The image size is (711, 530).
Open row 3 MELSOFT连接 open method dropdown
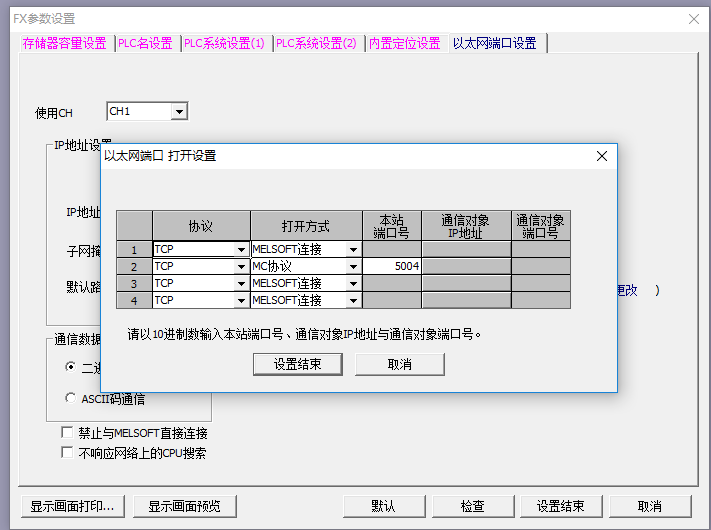point(352,284)
